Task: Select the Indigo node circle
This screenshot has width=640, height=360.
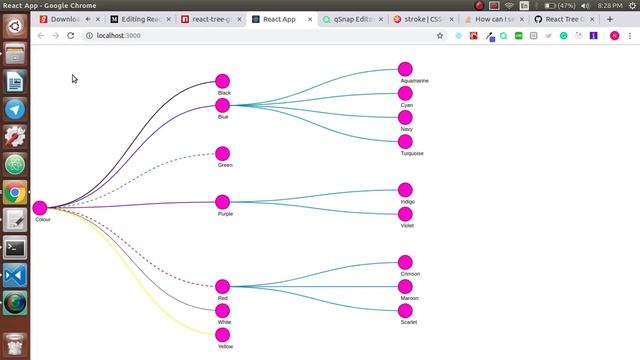Action: [405, 190]
